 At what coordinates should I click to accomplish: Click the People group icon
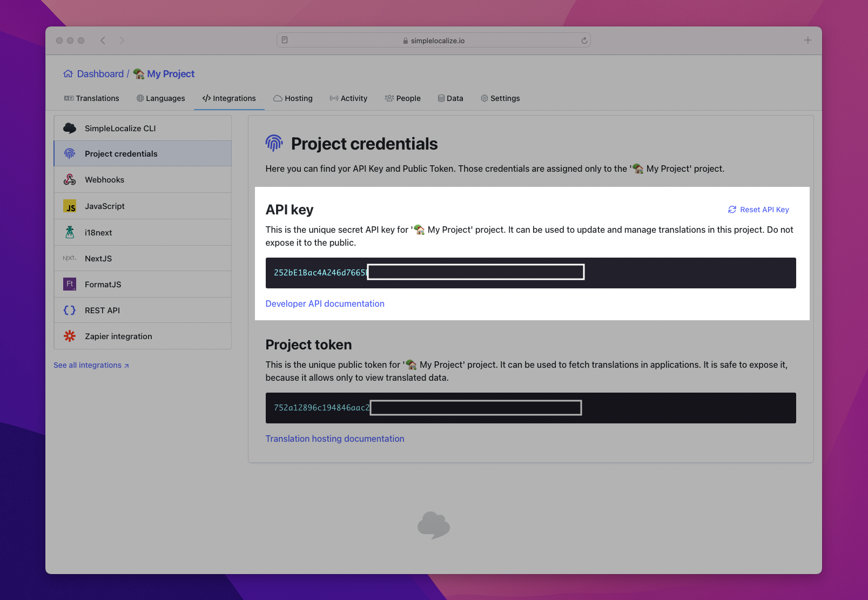[389, 98]
